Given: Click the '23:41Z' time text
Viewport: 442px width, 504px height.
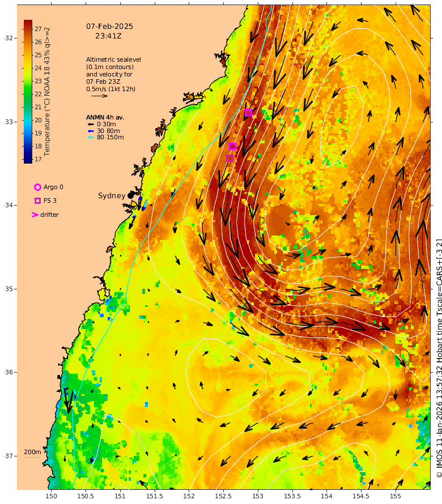Looking at the screenshot, I should pyautogui.click(x=108, y=36).
